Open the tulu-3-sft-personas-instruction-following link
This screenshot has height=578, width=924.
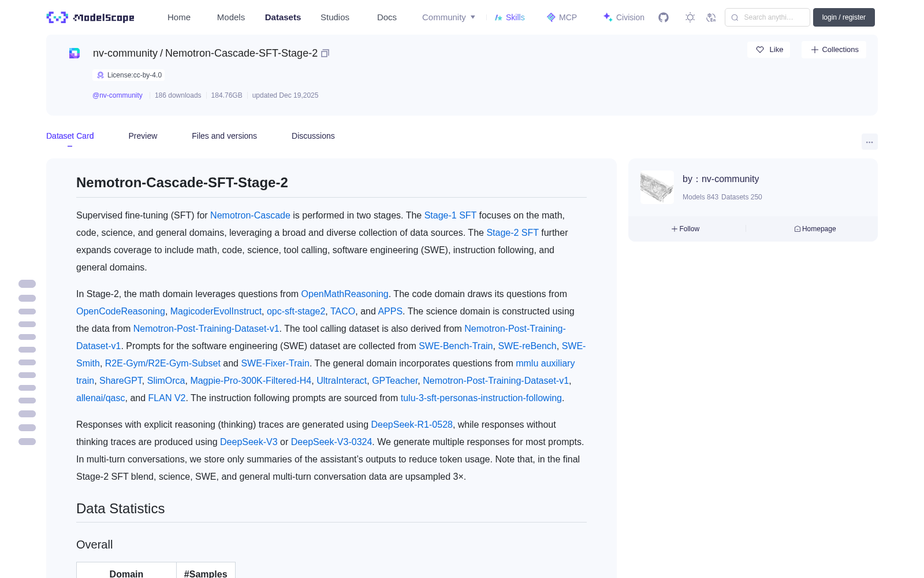click(481, 398)
